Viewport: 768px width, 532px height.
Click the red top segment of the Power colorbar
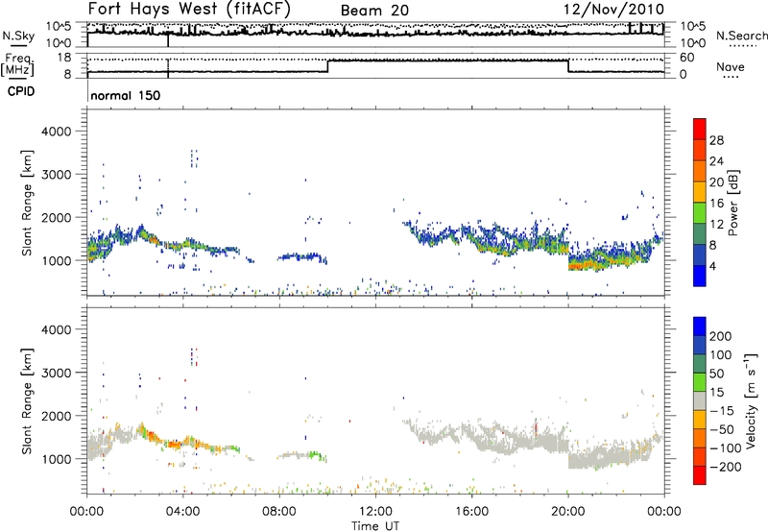coord(700,129)
